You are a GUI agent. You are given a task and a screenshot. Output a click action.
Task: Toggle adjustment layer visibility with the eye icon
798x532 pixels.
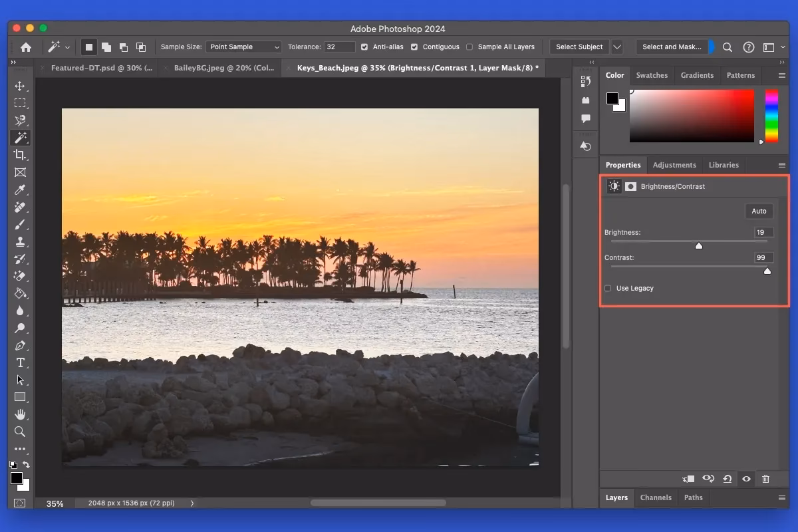click(746, 479)
